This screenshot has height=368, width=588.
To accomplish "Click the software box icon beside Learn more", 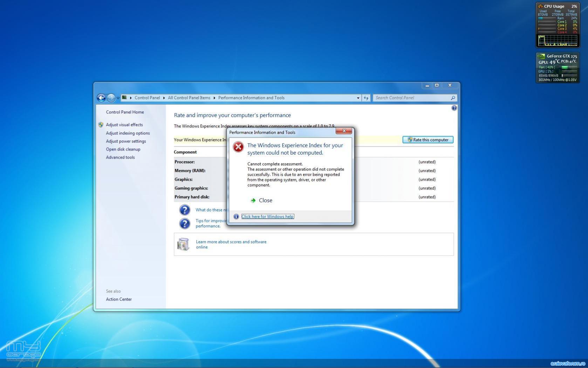I will click(x=183, y=244).
